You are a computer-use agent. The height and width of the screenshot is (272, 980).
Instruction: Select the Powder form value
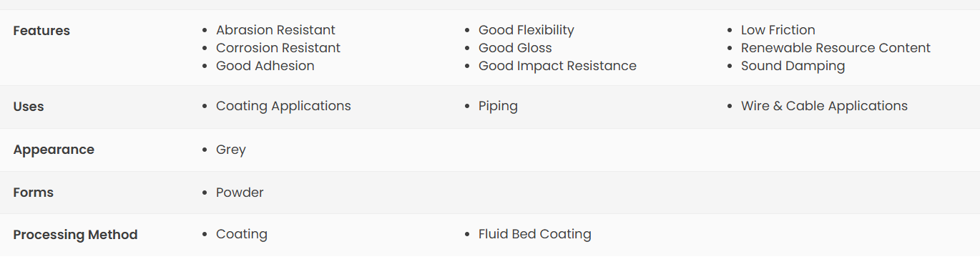pyautogui.click(x=240, y=193)
